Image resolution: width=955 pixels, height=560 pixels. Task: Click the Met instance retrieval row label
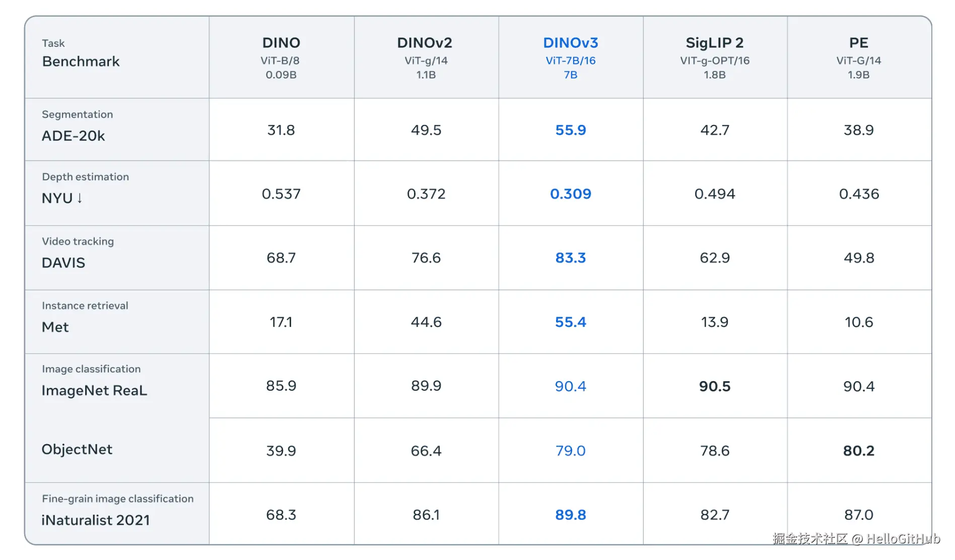(x=55, y=327)
